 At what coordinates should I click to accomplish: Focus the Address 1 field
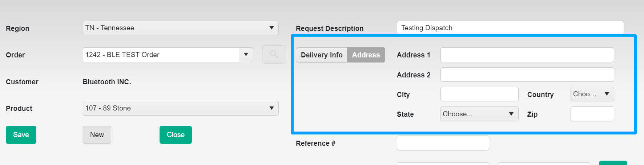(527, 55)
